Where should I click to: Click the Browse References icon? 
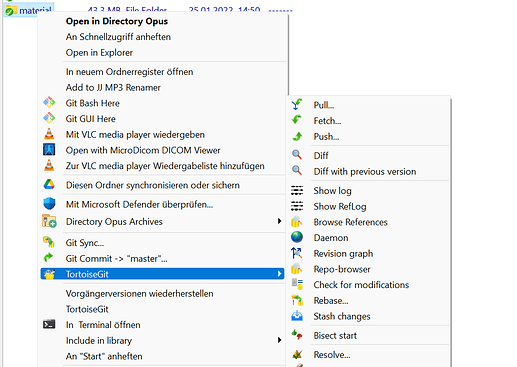(297, 221)
